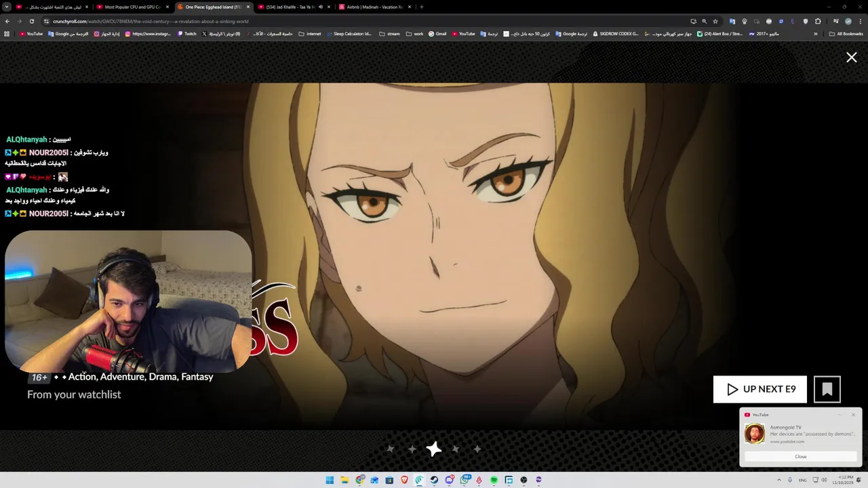Image resolution: width=868 pixels, height=488 pixels.
Task: Open the SKIDROW CODEX bookmark
Action: click(616, 33)
